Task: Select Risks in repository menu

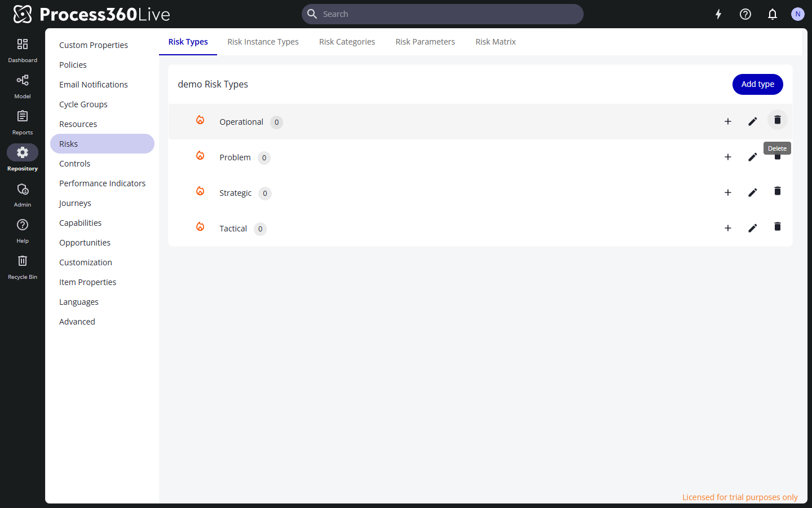Action: 102,144
